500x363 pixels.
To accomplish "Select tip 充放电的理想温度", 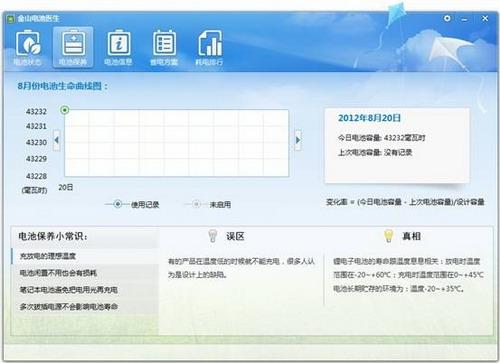I will 85,256.
